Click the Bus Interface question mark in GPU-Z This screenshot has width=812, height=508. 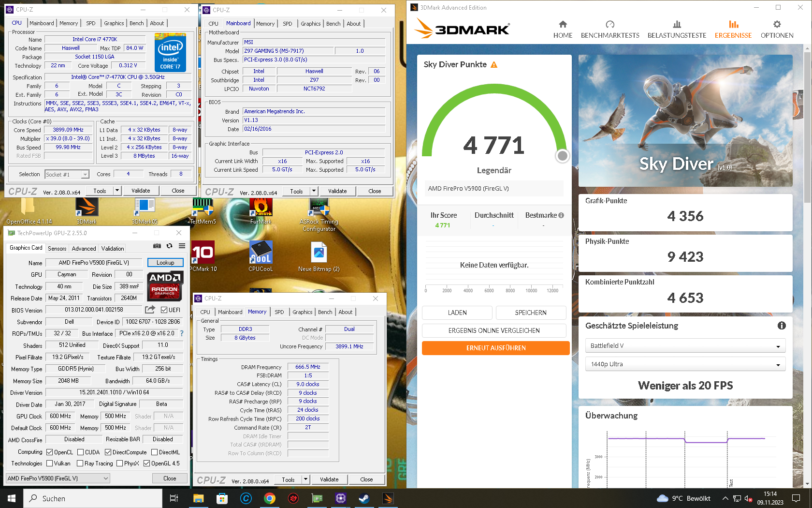click(182, 333)
